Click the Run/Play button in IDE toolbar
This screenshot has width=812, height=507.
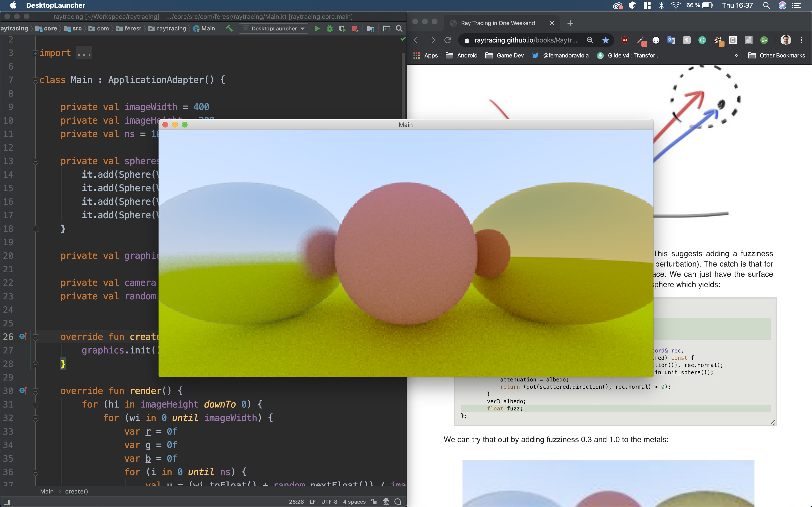coord(316,29)
